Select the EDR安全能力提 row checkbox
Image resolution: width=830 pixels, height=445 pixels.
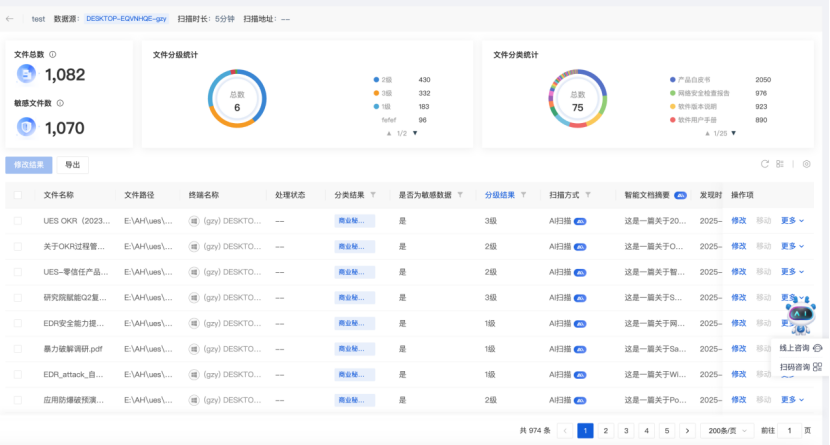(x=18, y=323)
